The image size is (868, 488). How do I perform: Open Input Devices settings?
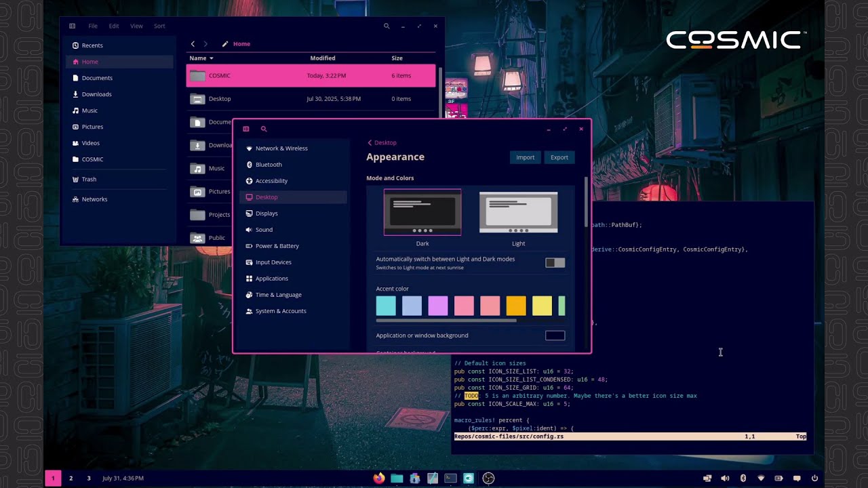pos(293,262)
